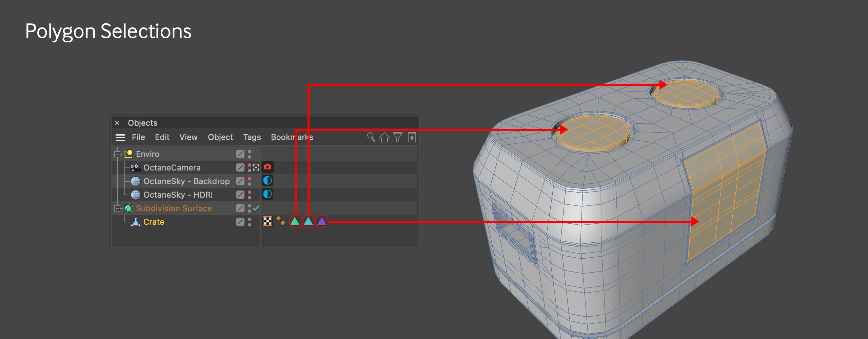Select the OctaneCamera object
This screenshot has height=339, width=868.
pyautogui.click(x=172, y=168)
